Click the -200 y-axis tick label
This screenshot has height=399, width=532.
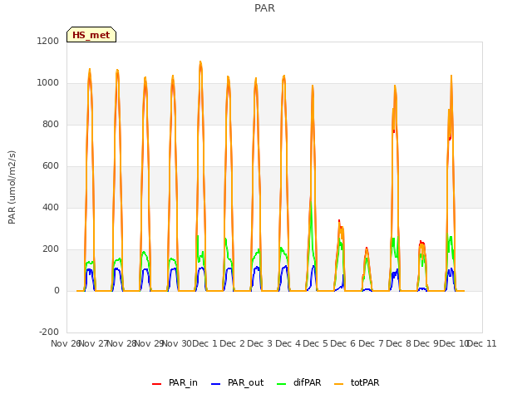49,332
